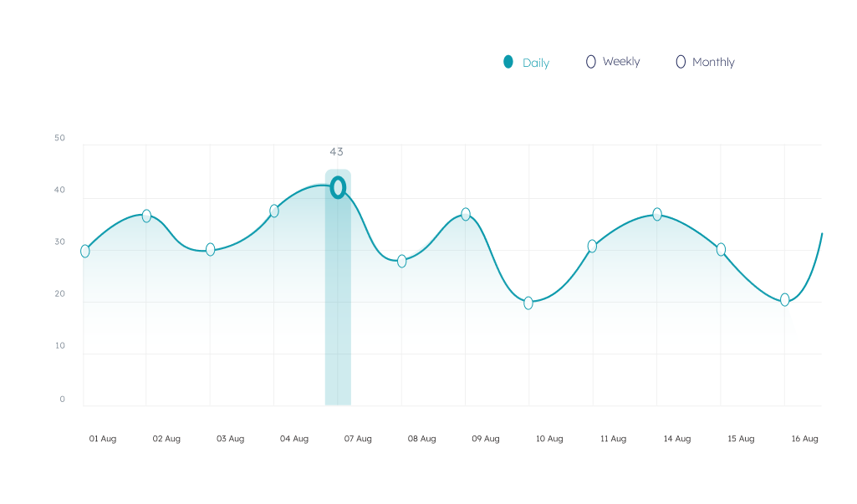Select the low point between 09 Aug and 10 Aug
The width and height of the screenshot is (857, 504).
pyautogui.click(x=528, y=303)
